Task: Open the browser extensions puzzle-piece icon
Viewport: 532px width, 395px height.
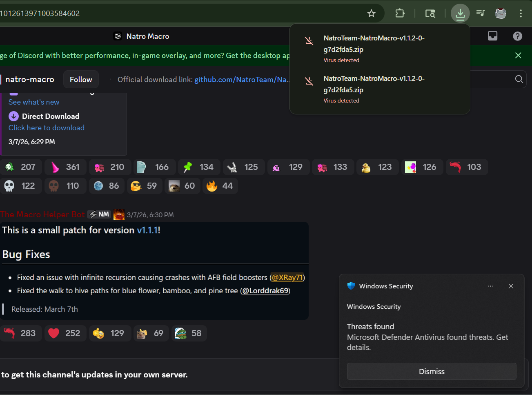Action: click(x=400, y=13)
